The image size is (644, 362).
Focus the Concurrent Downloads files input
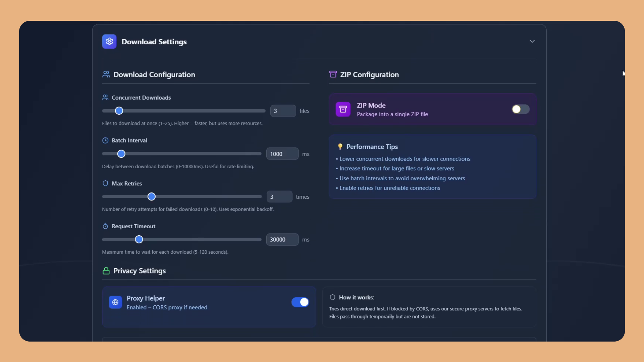pos(283,111)
